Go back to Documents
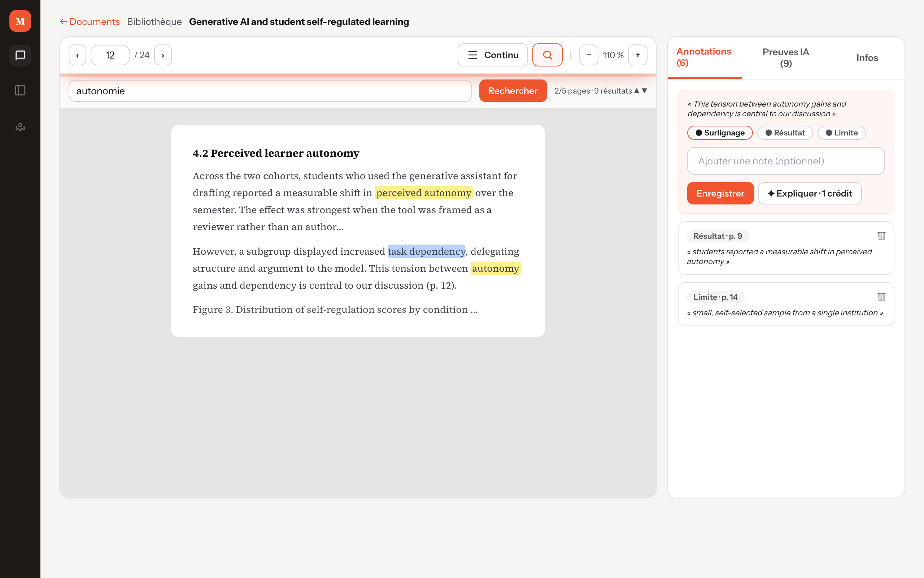 (90, 22)
